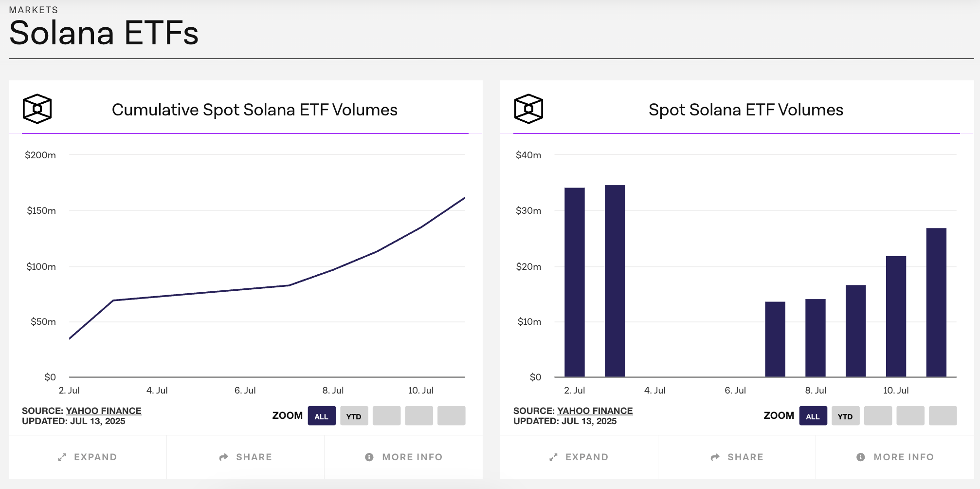980x489 pixels.
Task: Click first blank zoom button after YTD, Cumulative chart
Action: click(386, 416)
